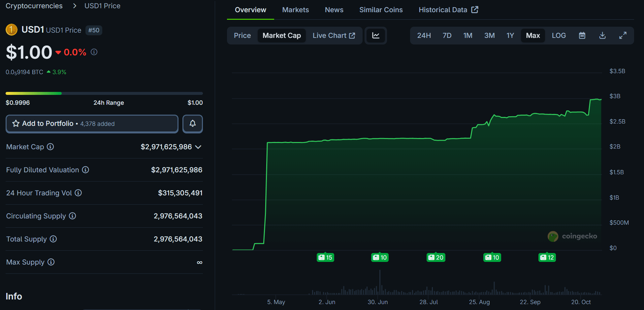Download the chart data
The image size is (644, 310).
click(602, 35)
